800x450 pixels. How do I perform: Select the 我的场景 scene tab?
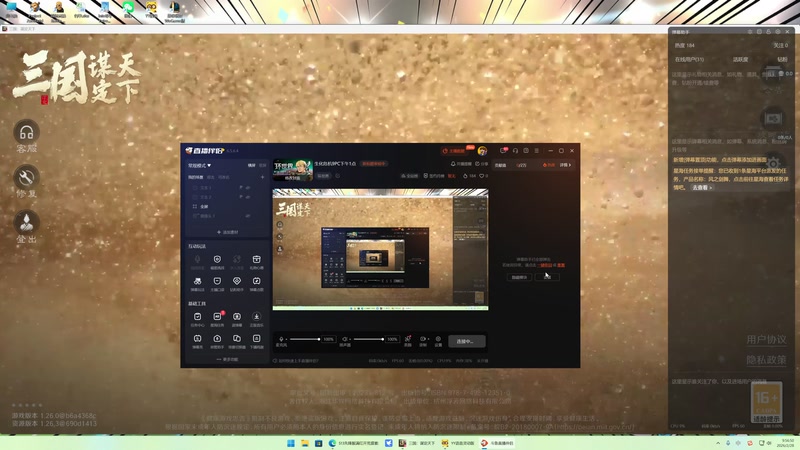tap(195, 177)
